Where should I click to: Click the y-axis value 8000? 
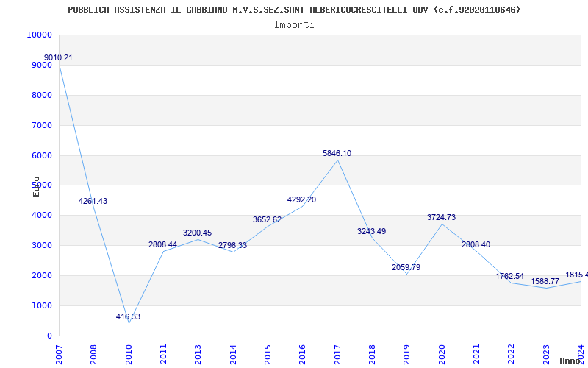[x=41, y=95]
